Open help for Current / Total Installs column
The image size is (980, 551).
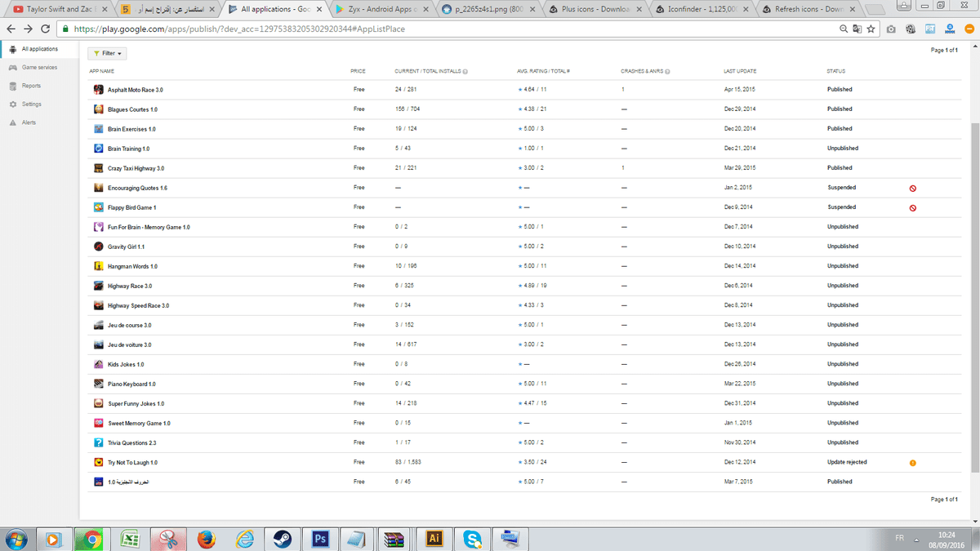point(465,71)
